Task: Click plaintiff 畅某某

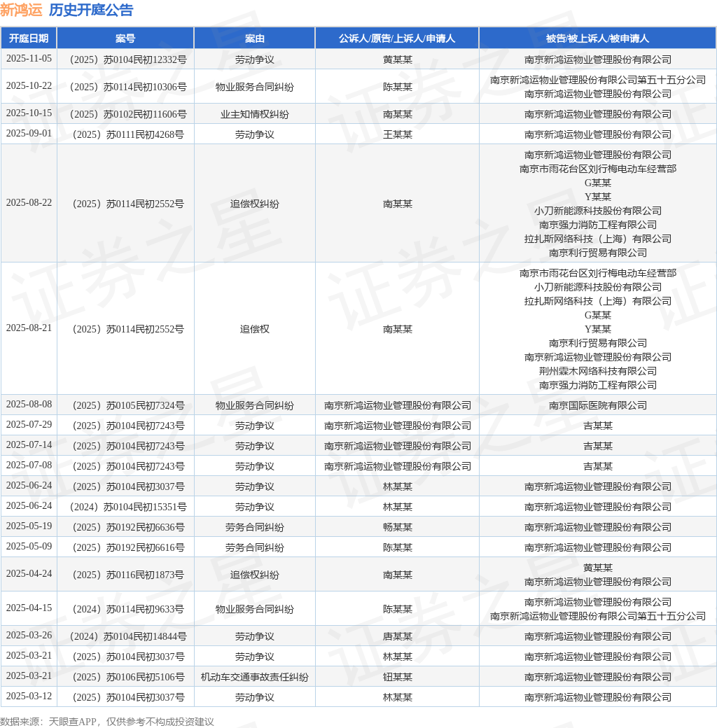Action: pos(398,527)
